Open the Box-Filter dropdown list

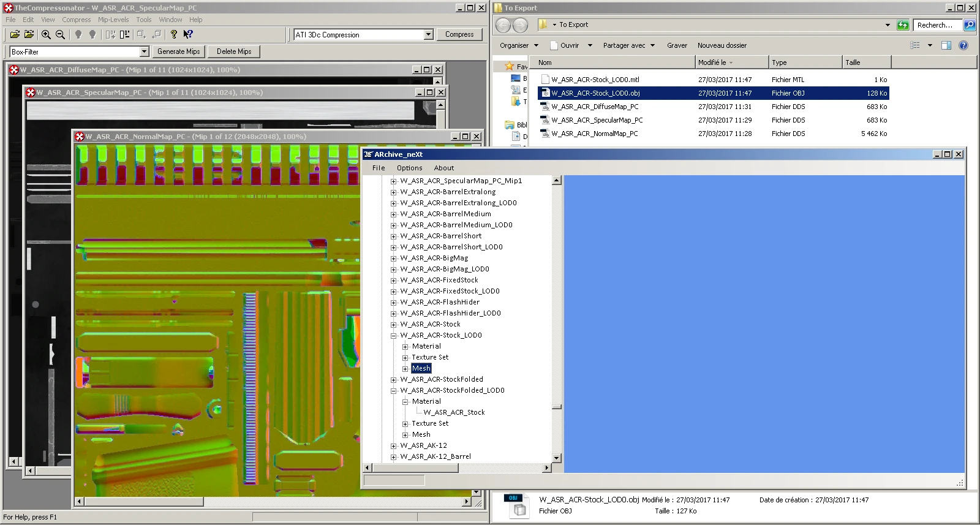coord(144,52)
